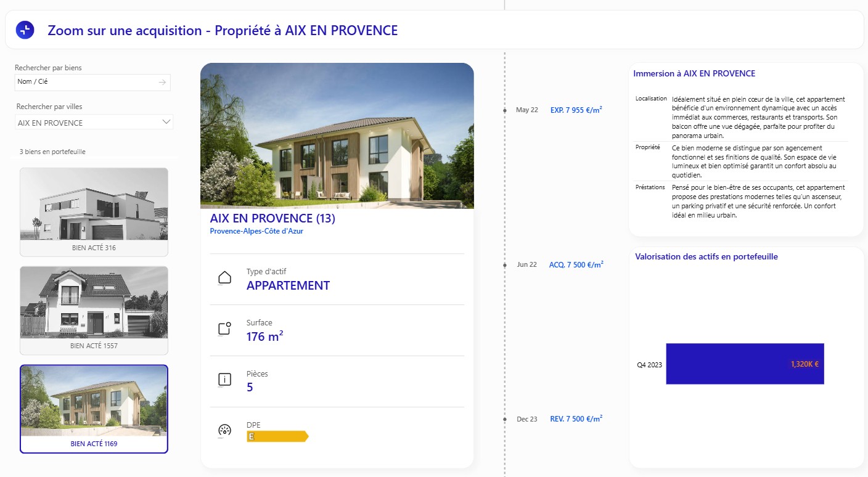This screenshot has width=868, height=477.
Task: Click the ACQ. 7 500 €/m² value link
Action: click(x=576, y=264)
